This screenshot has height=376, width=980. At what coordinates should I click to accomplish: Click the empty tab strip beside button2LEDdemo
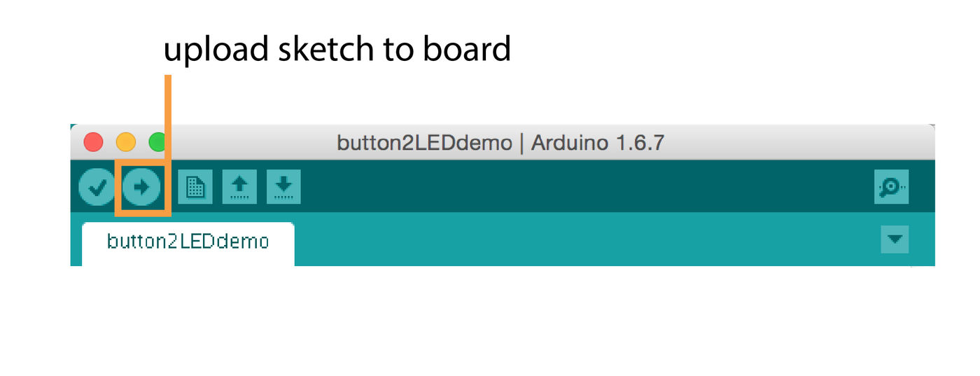(560, 242)
